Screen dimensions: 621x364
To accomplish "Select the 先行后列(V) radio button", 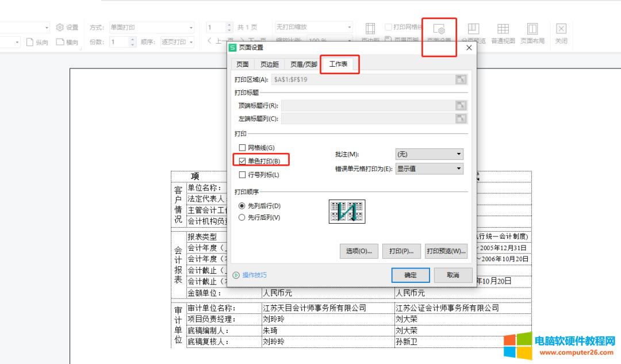I will pyautogui.click(x=242, y=217).
